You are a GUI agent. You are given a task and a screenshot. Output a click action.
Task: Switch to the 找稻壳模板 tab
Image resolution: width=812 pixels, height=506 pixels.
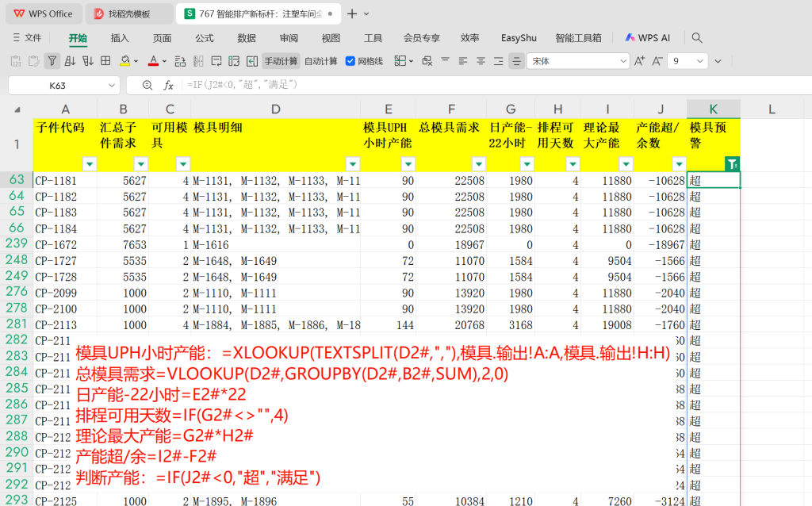point(129,14)
